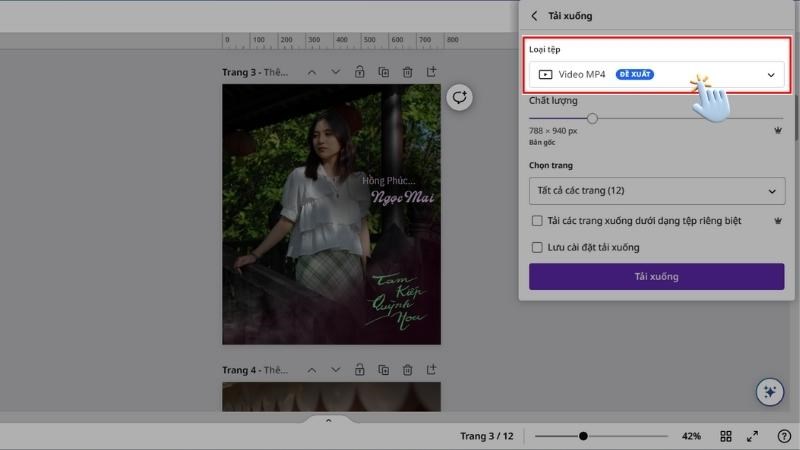Click the download panel vertical scrollbar
The width and height of the screenshot is (800, 450).
point(796,117)
